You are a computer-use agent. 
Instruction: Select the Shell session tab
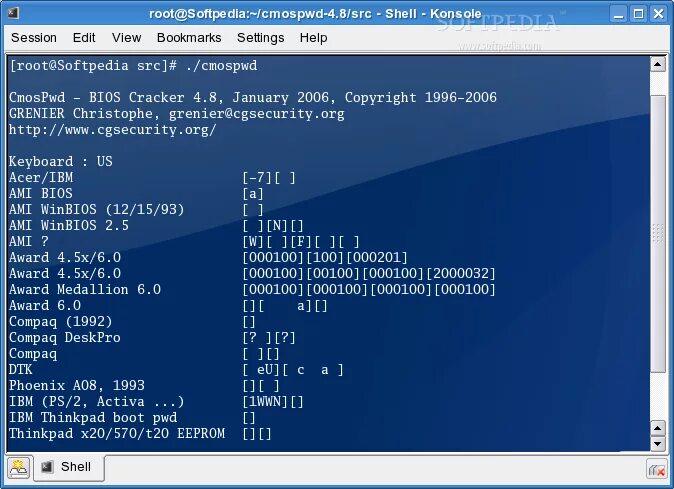click(69, 467)
